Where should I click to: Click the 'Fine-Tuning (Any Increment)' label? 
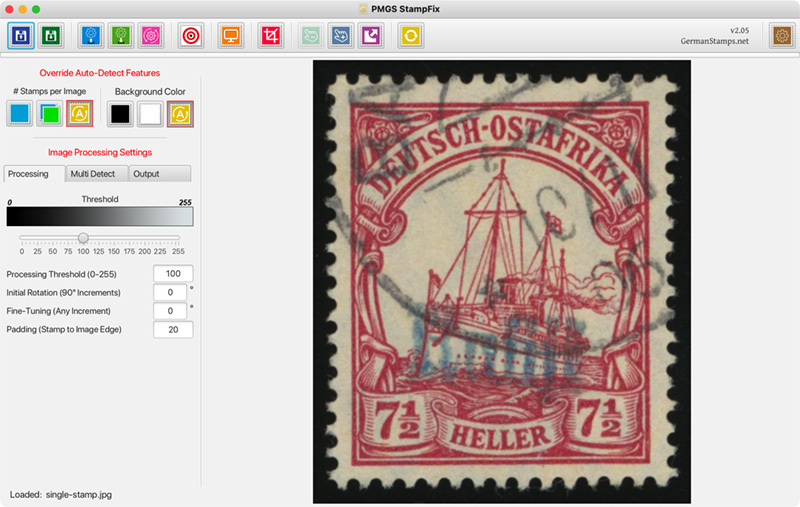58,311
